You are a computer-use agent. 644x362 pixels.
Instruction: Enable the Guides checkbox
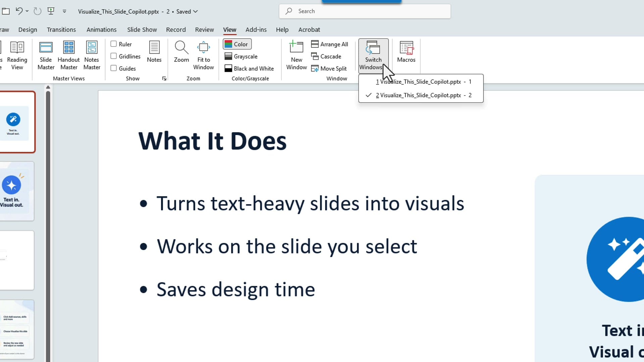(x=114, y=68)
